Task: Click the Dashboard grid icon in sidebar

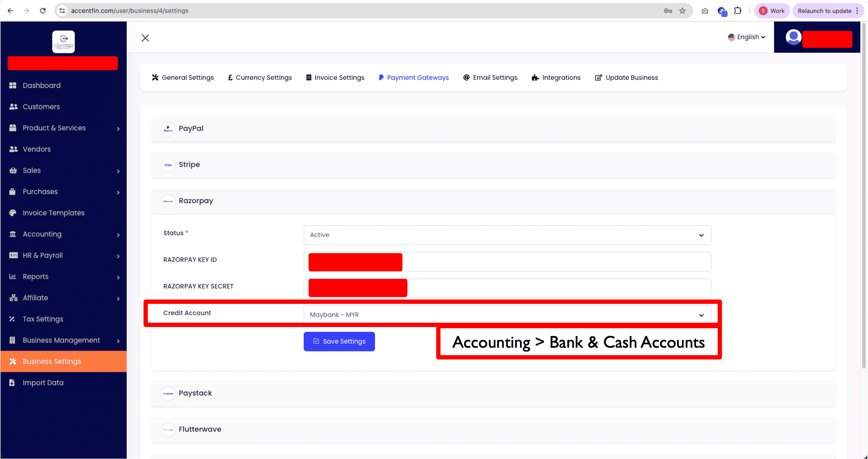Action: [13, 85]
